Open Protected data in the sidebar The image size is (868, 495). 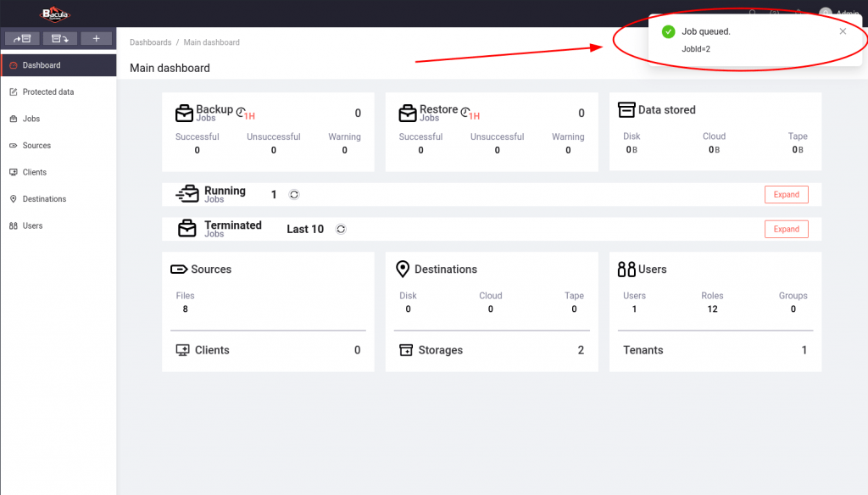[x=47, y=92]
